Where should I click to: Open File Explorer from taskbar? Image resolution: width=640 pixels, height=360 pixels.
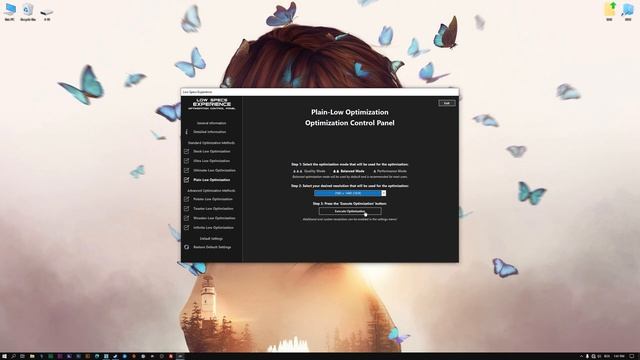pyautogui.click(x=32, y=356)
